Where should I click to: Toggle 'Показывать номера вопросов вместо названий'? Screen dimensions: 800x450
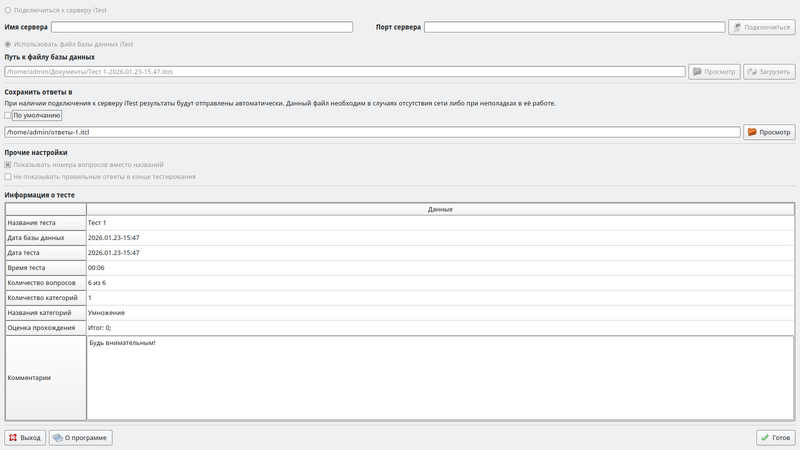[9, 165]
